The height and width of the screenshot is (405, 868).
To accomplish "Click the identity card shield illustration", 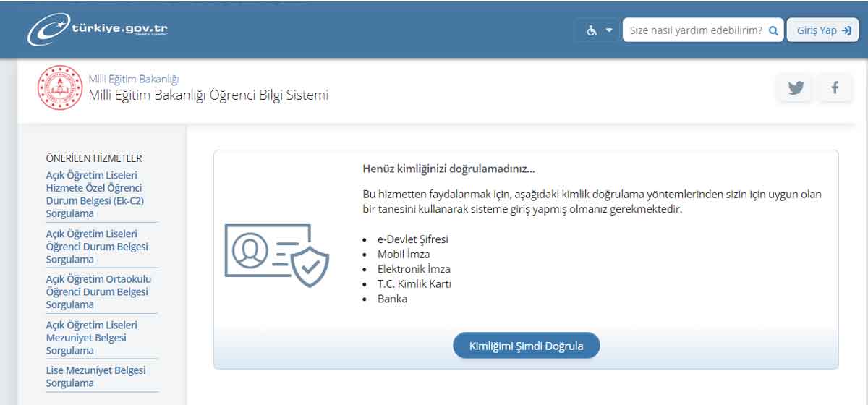I will [x=276, y=255].
